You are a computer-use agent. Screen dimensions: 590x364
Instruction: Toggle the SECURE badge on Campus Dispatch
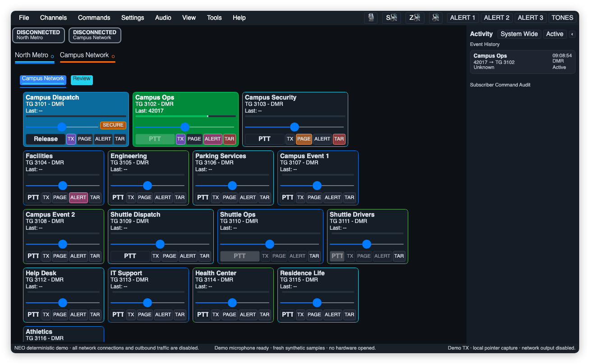[113, 125]
